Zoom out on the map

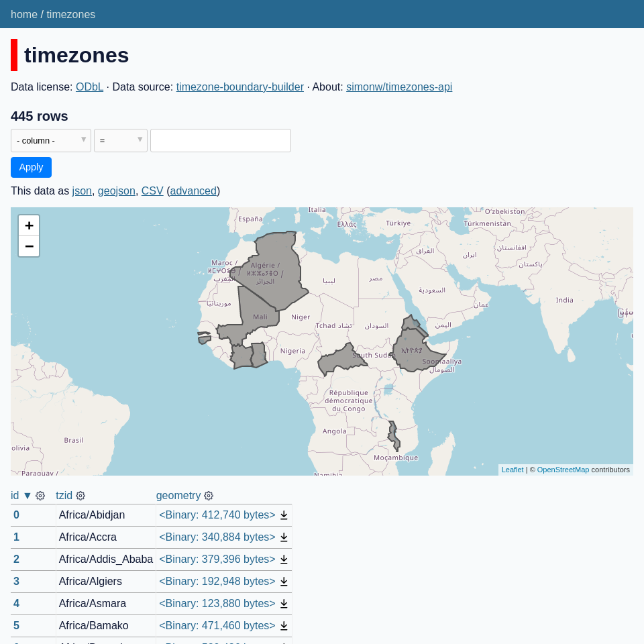[x=29, y=246]
